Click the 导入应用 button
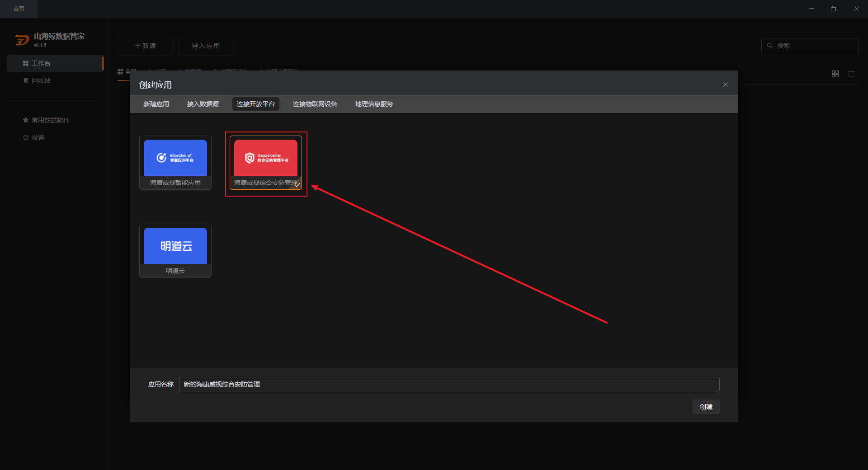 tap(206, 46)
